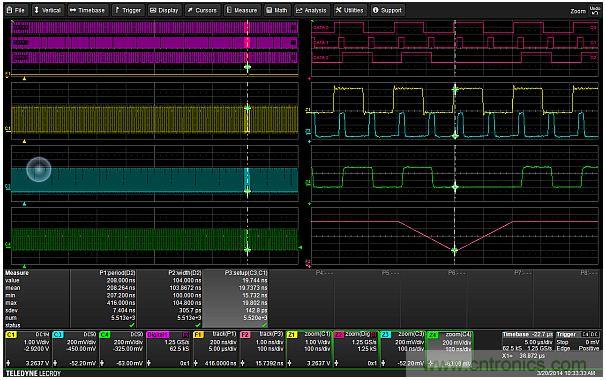Open the Math menu

point(277,10)
